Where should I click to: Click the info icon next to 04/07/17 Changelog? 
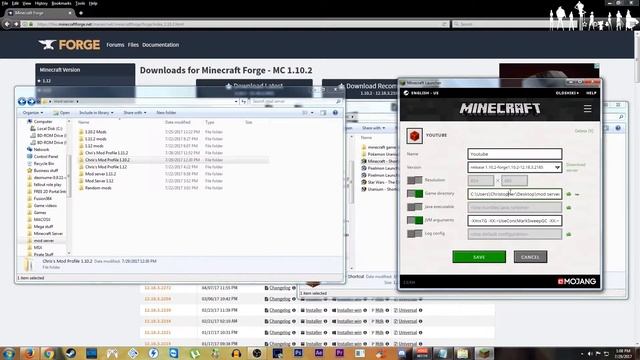pyautogui.click(x=293, y=288)
